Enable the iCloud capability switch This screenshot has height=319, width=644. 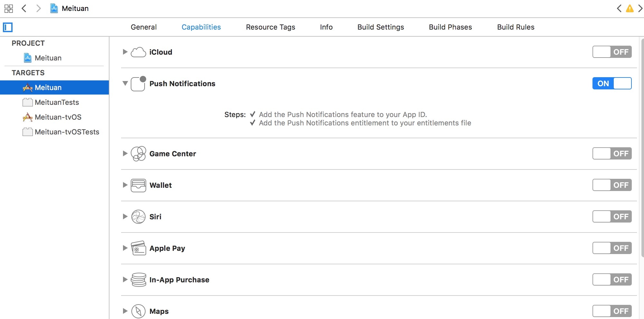pyautogui.click(x=612, y=52)
